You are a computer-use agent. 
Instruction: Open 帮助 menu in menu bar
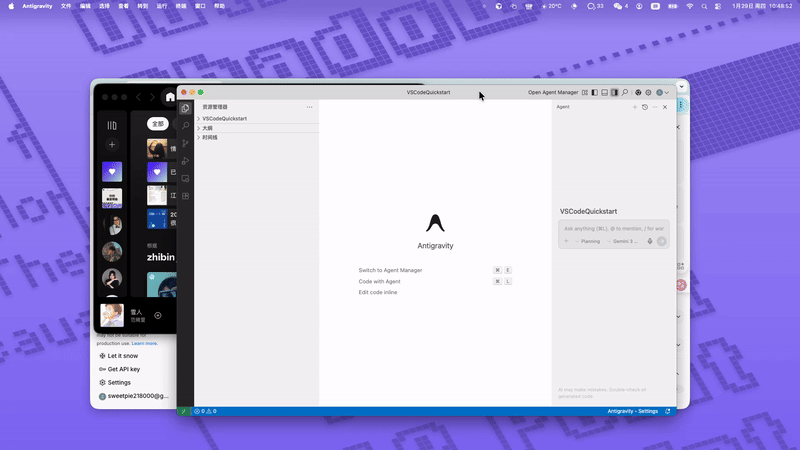pyautogui.click(x=219, y=6)
